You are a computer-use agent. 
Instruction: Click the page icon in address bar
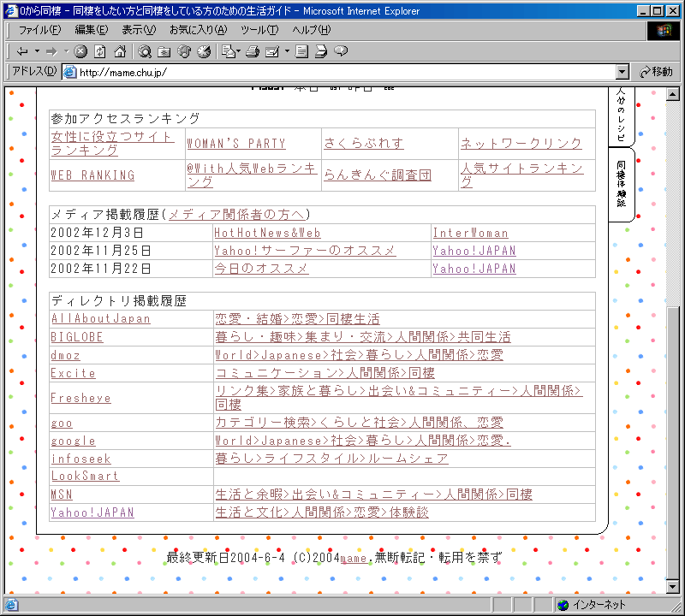pos(70,72)
